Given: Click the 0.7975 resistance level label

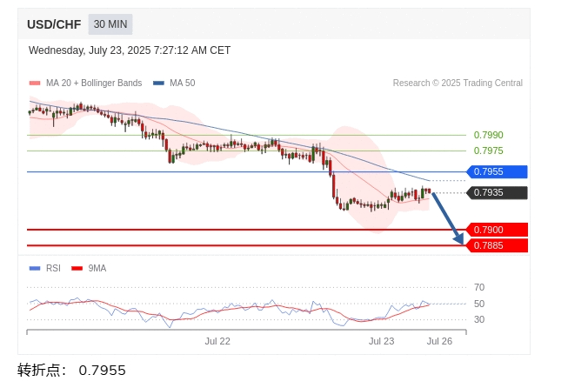Looking at the screenshot, I should (488, 151).
